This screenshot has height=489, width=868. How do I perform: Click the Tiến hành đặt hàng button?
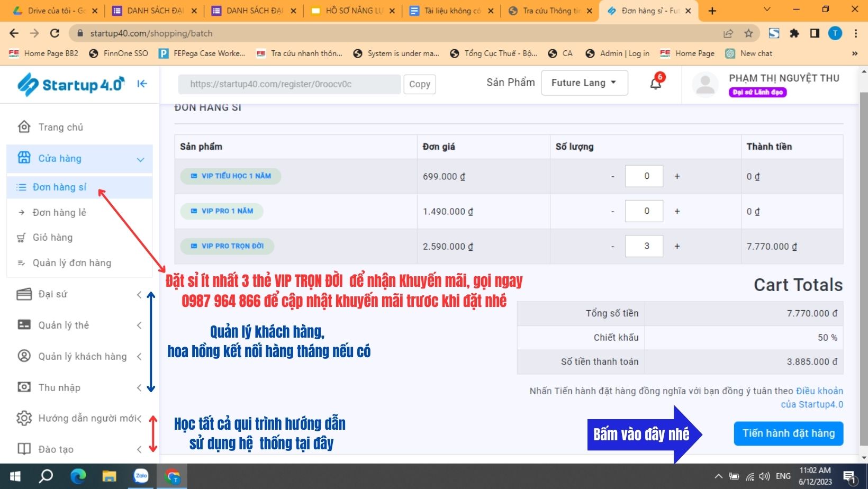point(788,433)
